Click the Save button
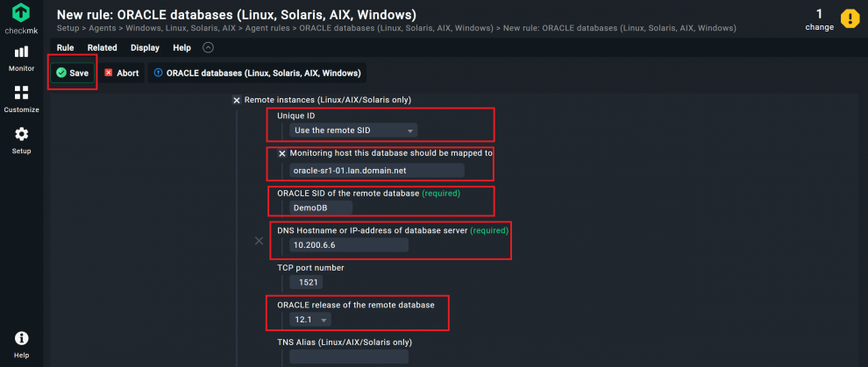The height and width of the screenshot is (367, 868). (x=72, y=73)
